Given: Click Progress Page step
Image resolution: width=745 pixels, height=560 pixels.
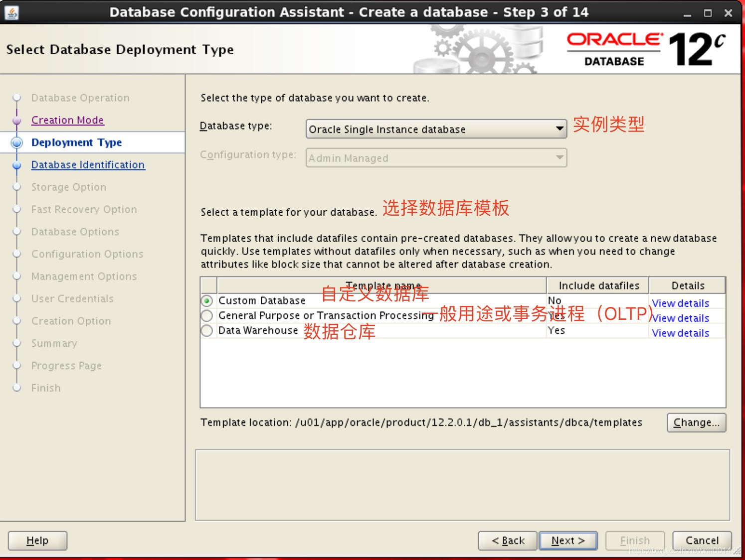Looking at the screenshot, I should [66, 366].
